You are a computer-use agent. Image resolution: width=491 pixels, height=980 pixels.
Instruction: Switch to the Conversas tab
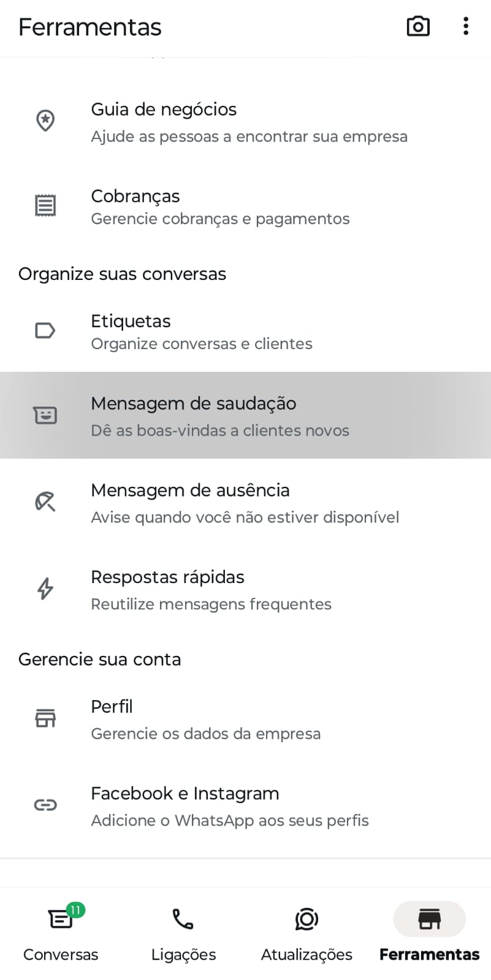pyautogui.click(x=61, y=932)
